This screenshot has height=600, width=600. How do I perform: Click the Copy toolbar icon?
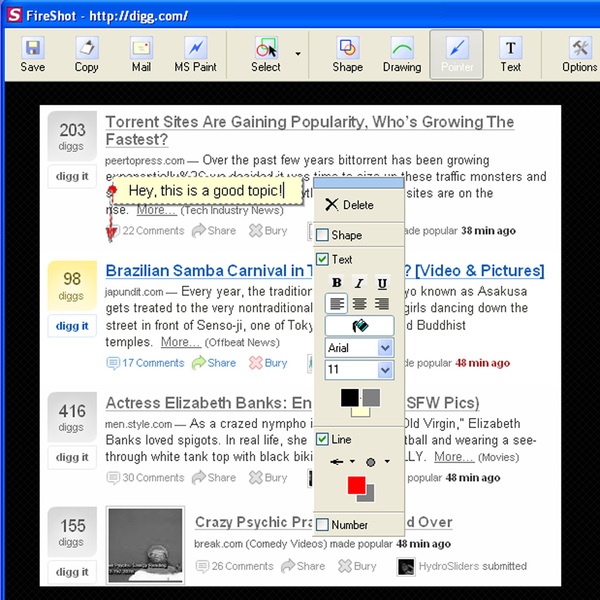point(86,55)
